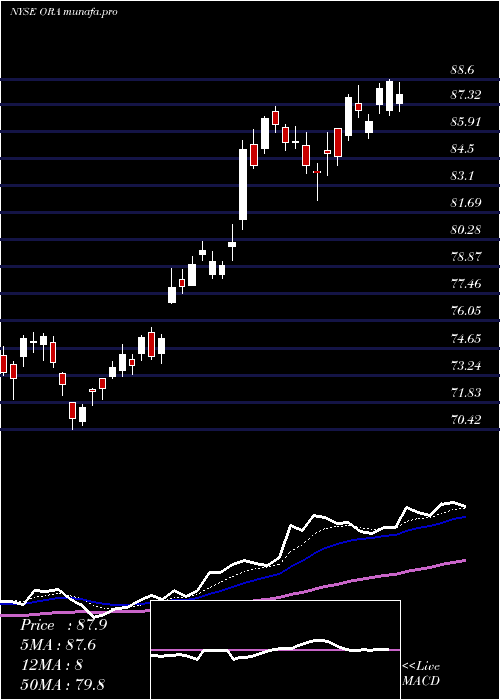This screenshot has height=700, width=500.
Task: Click the 74.65 price axis label
Action: point(466,338)
